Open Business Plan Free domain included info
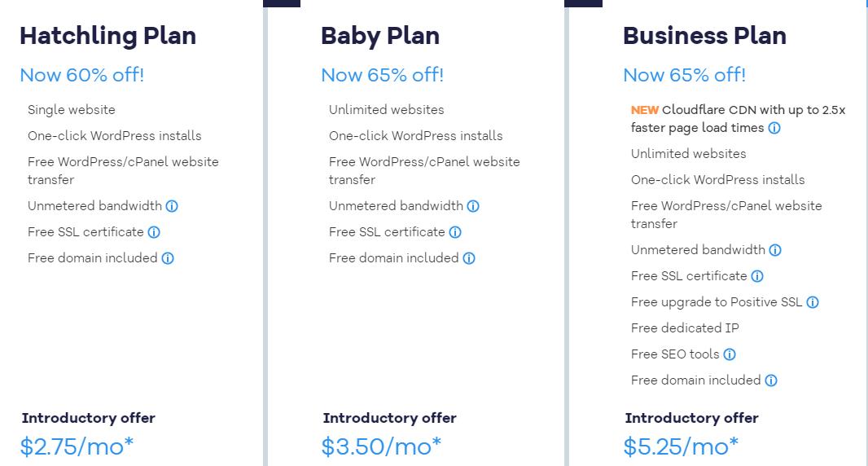868x466 pixels. tap(771, 380)
